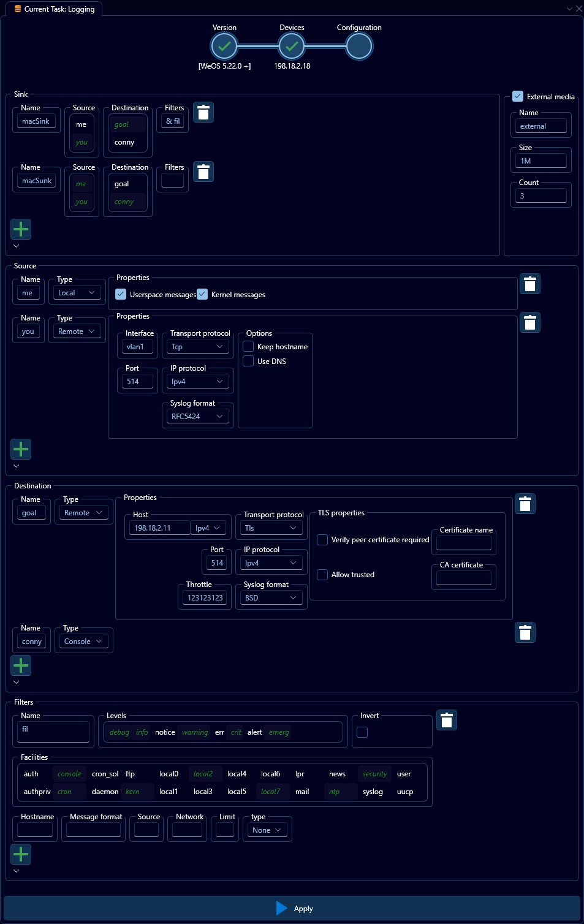Click the Host input field containing 198.18.2.11
The image size is (584, 924).
pyautogui.click(x=158, y=528)
